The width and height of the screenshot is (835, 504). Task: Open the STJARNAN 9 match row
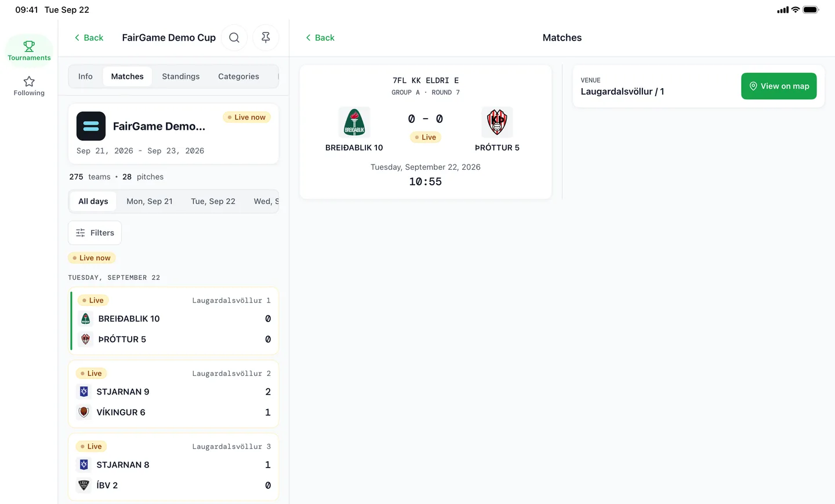173,392
